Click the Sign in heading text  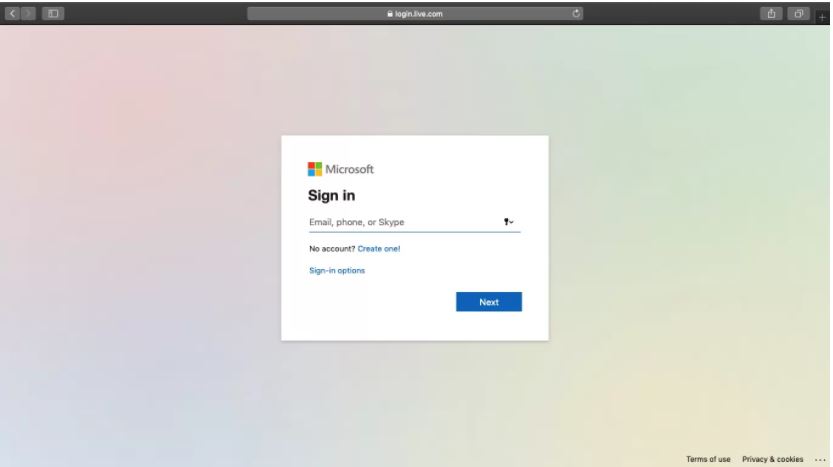click(x=332, y=196)
